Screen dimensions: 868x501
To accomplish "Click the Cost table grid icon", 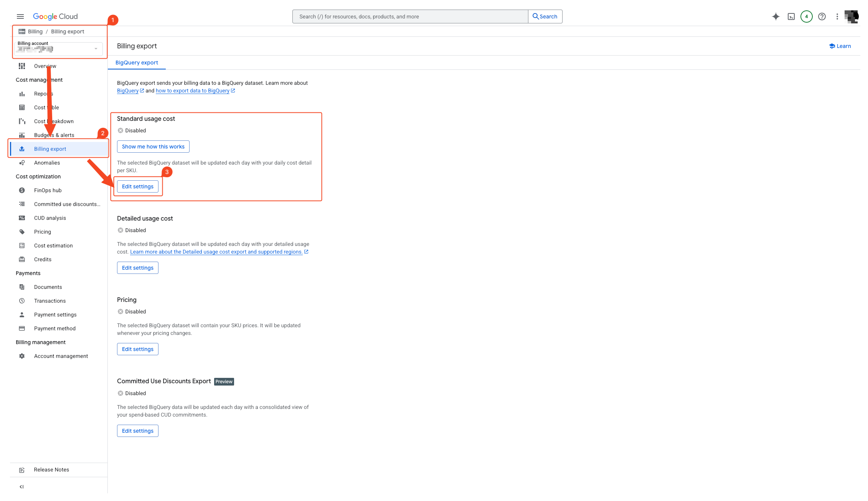I will (x=22, y=107).
